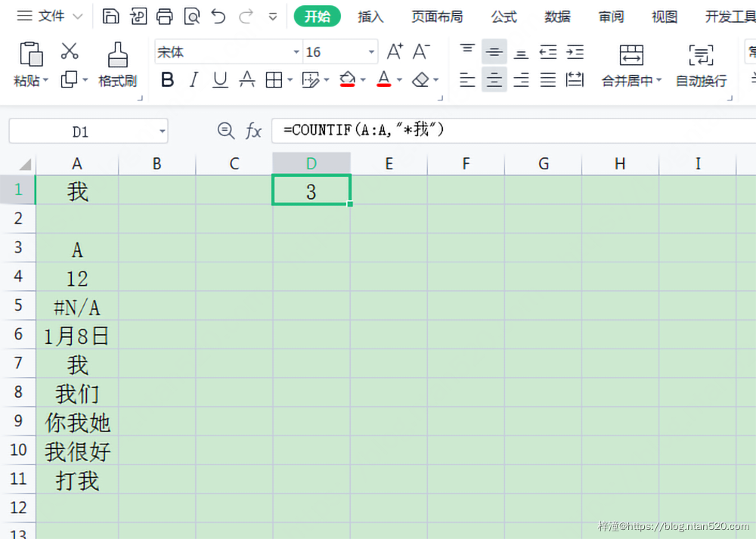The height and width of the screenshot is (539, 756).
Task: Click the Clear eraser icon
Action: (x=420, y=79)
